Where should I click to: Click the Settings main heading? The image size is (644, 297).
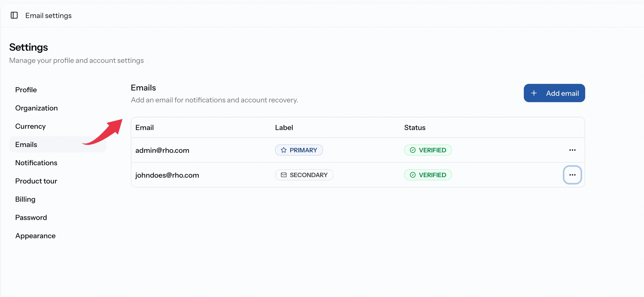pos(28,47)
